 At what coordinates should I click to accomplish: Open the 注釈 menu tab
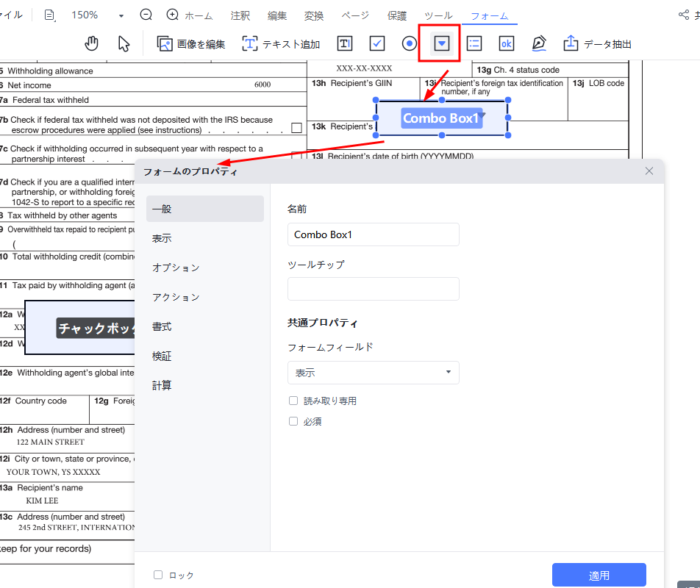tap(240, 15)
